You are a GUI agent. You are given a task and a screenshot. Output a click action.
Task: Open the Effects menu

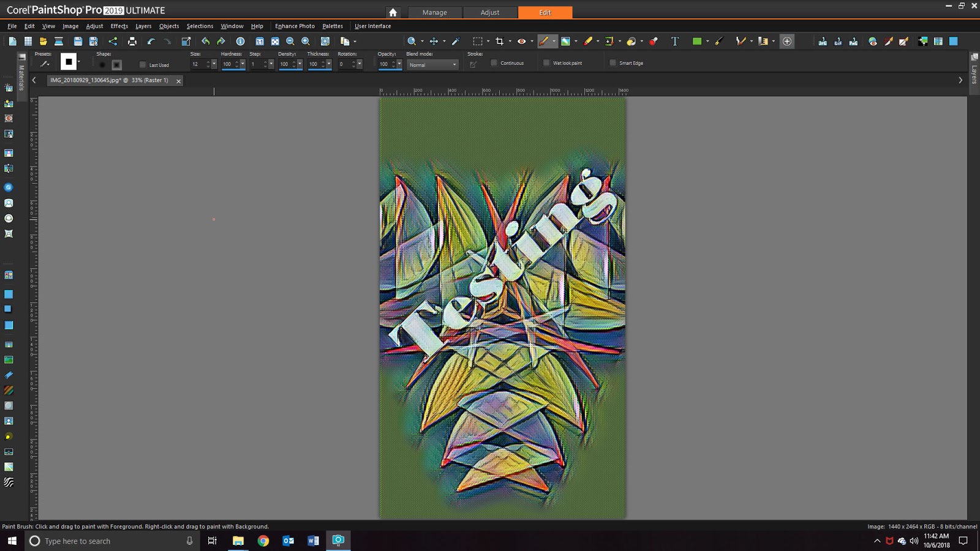pos(118,26)
